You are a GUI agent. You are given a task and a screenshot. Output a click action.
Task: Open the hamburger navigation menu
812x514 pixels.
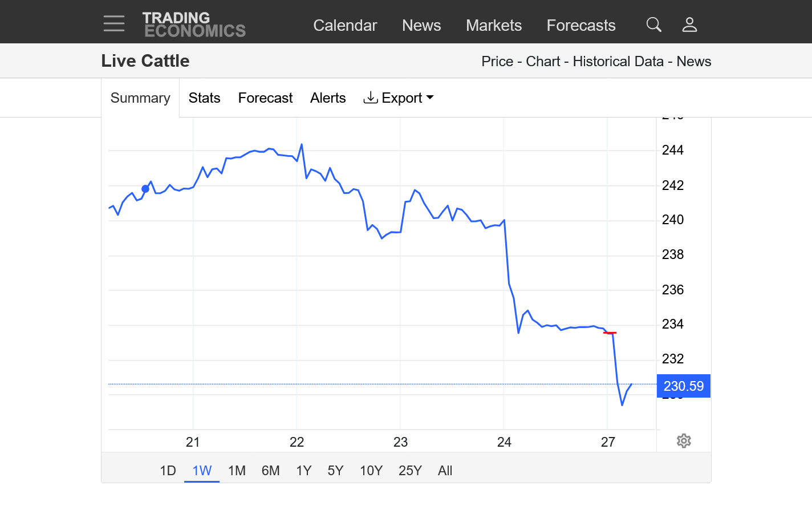(x=114, y=24)
